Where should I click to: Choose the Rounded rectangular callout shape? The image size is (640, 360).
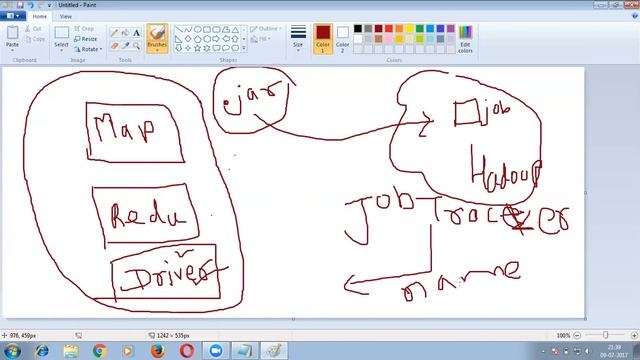coord(216,48)
